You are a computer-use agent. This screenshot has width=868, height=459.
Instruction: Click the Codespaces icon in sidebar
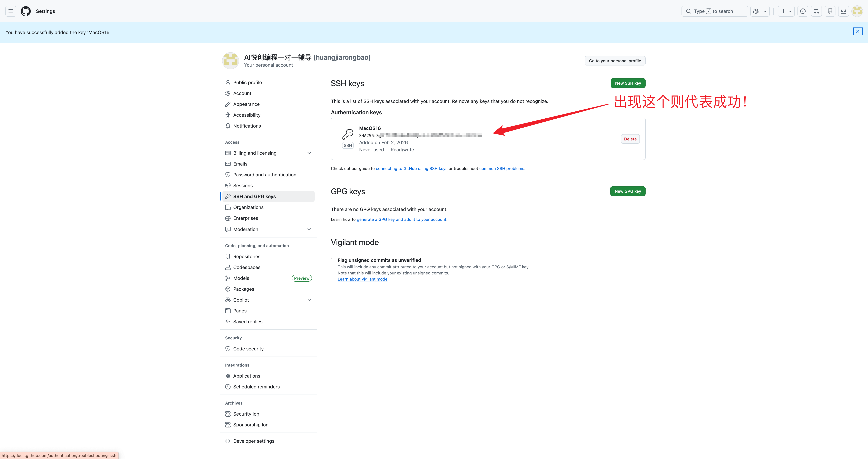[x=228, y=267]
